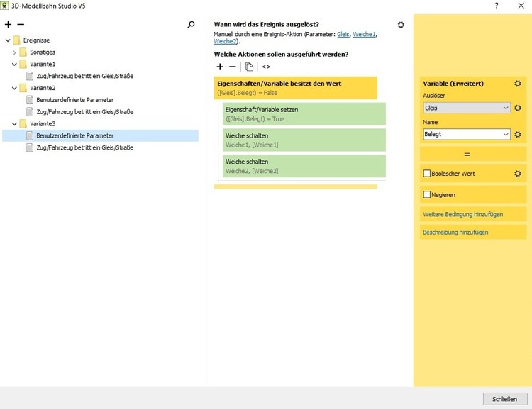Viewport: 532px width, 409px height.
Task: Select 'Zug/Fahrzeug betritt ein Gleis/Straße' under Variante1
Action: [x=85, y=76]
